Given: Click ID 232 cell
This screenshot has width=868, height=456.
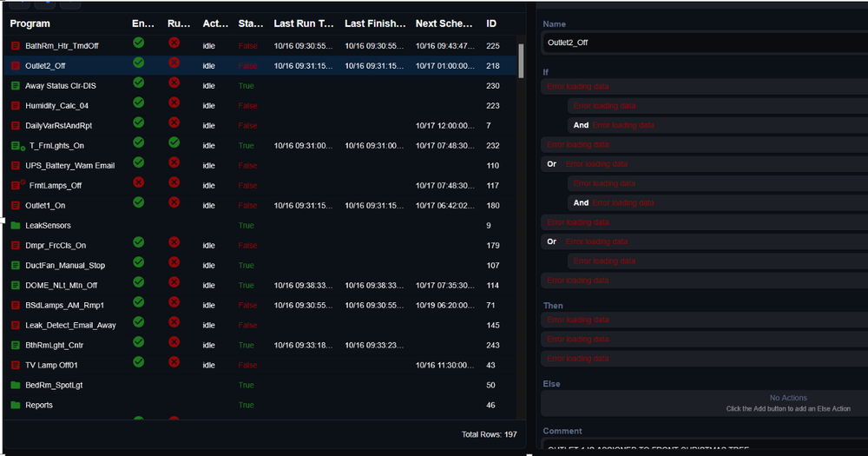Looking at the screenshot, I should [493, 146].
